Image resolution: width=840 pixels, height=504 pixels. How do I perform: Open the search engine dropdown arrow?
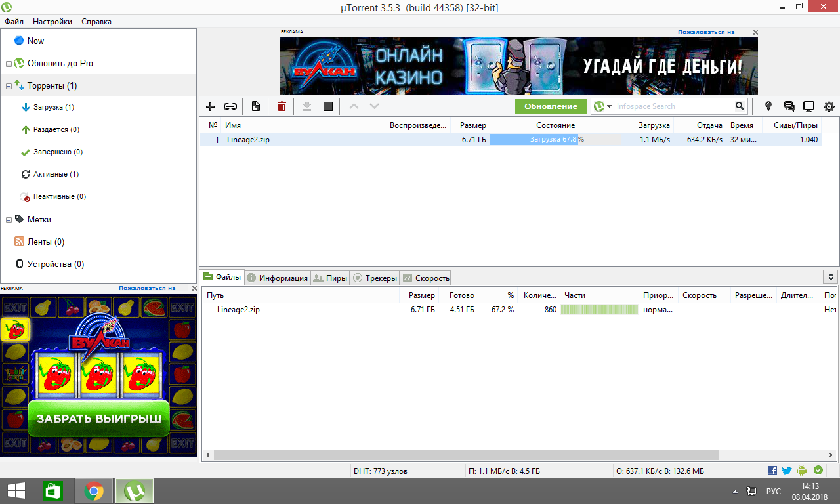pyautogui.click(x=609, y=106)
